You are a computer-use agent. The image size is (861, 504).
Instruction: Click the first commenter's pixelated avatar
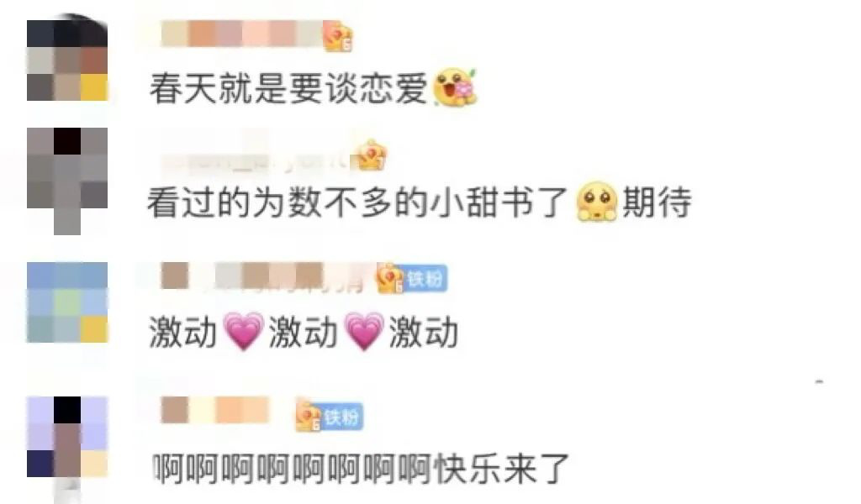coord(67,59)
